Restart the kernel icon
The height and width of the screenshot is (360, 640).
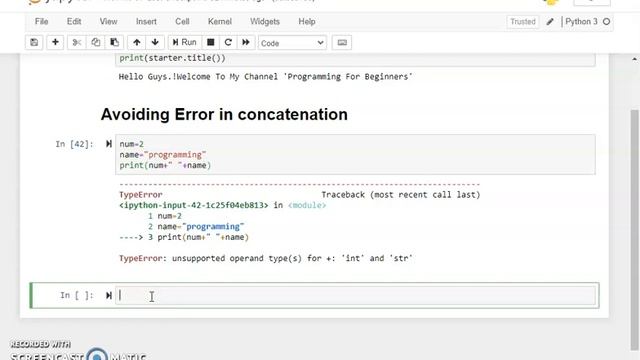tap(228, 42)
